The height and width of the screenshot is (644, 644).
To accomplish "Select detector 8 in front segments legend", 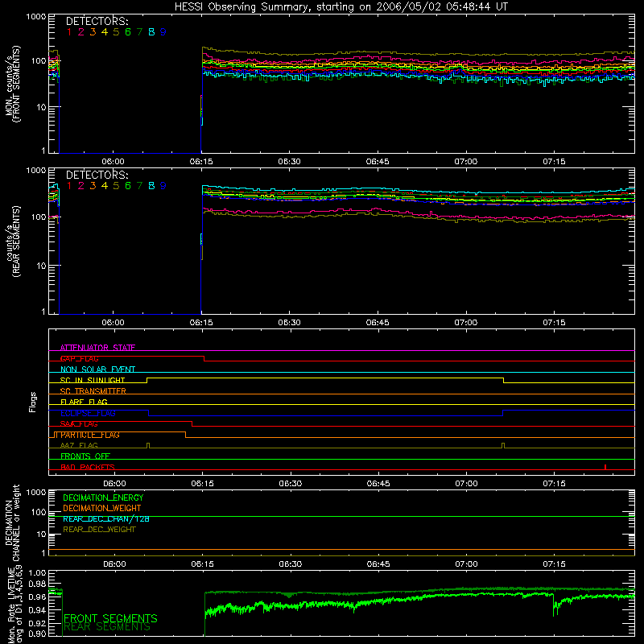I will pyautogui.click(x=151, y=32).
